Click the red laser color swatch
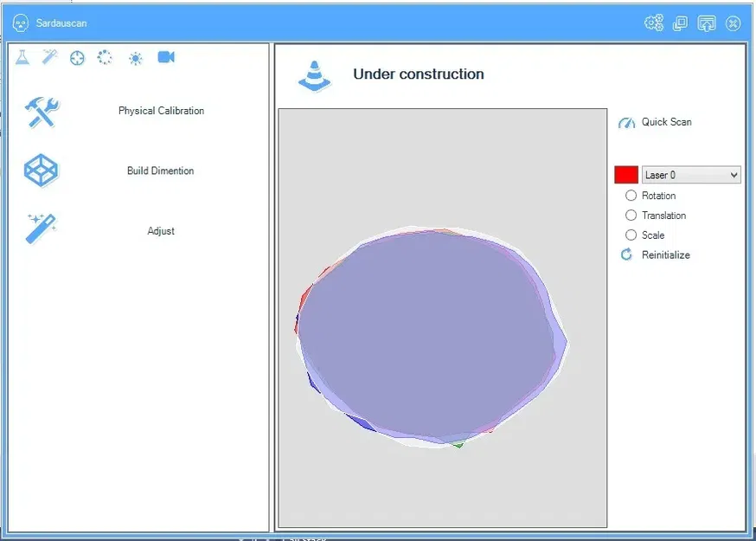 tap(626, 175)
